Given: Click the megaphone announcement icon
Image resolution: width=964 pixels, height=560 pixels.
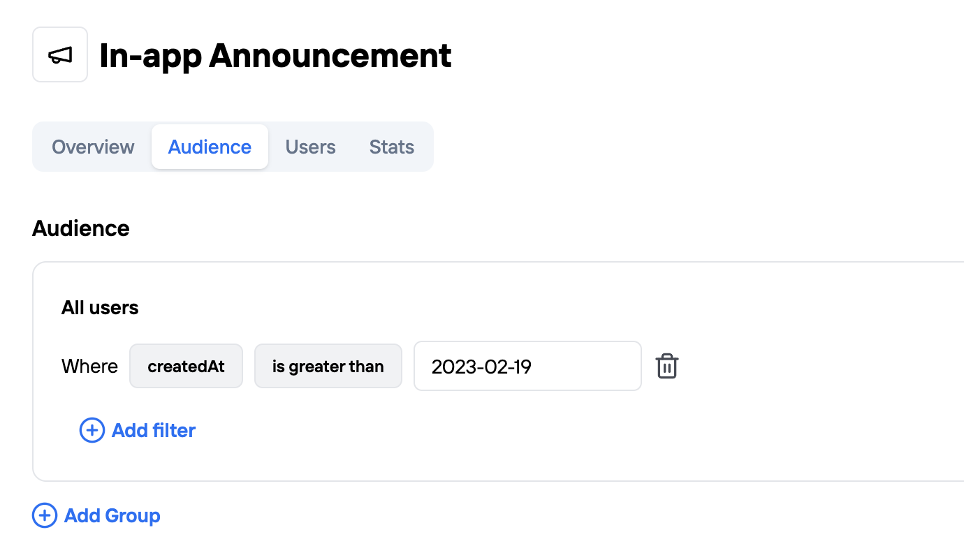Looking at the screenshot, I should [x=59, y=54].
